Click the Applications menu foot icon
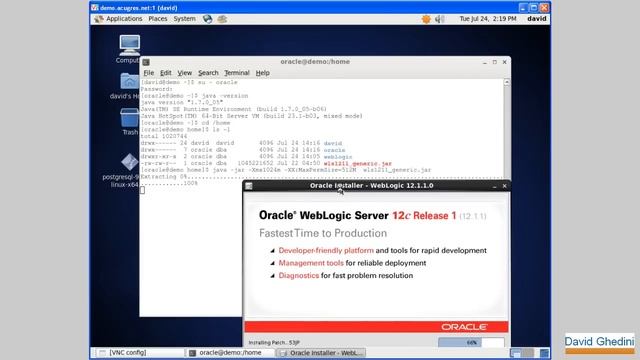 coord(99,19)
